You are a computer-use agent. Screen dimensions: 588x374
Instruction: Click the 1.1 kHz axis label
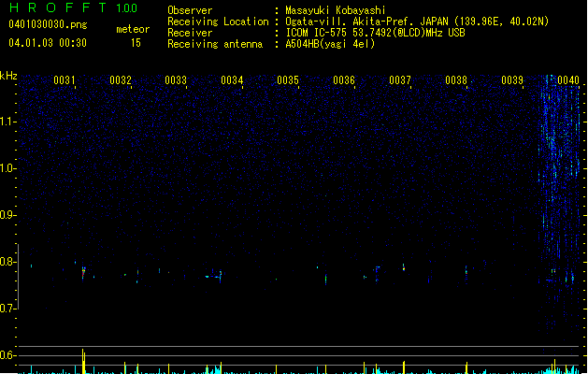[7, 122]
